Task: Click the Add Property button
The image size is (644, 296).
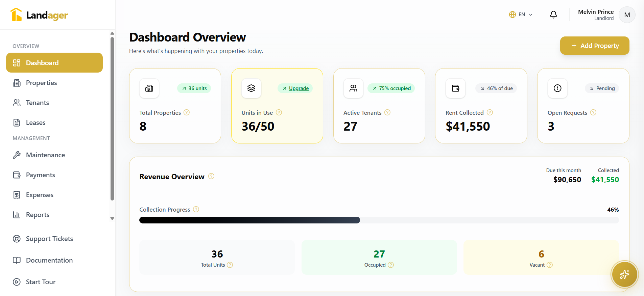Action: (x=595, y=46)
